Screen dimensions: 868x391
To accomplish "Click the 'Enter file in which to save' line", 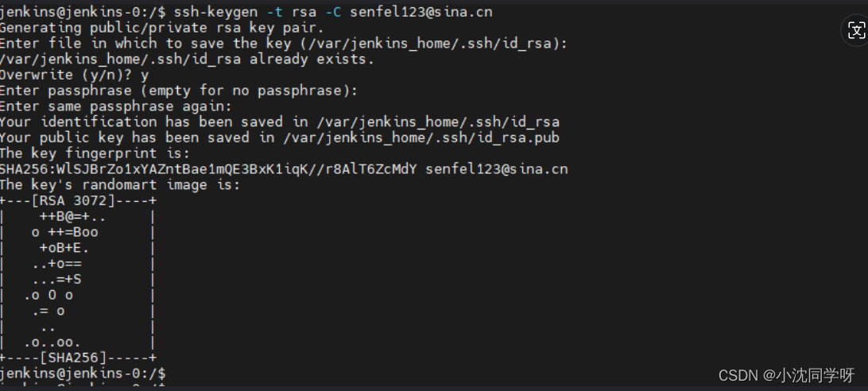I will click(x=284, y=43).
